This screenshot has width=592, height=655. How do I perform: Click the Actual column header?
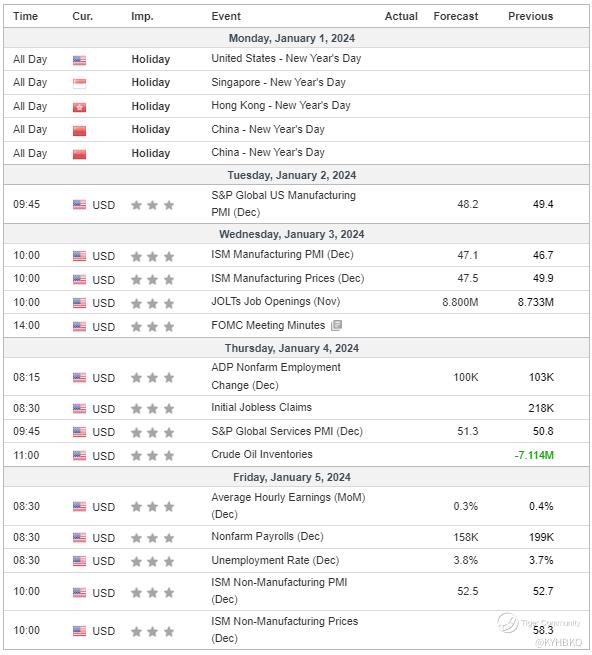pyautogui.click(x=401, y=16)
